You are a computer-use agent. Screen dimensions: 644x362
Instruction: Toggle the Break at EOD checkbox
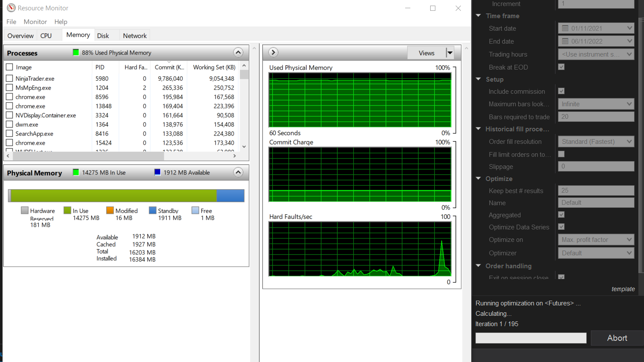(562, 67)
